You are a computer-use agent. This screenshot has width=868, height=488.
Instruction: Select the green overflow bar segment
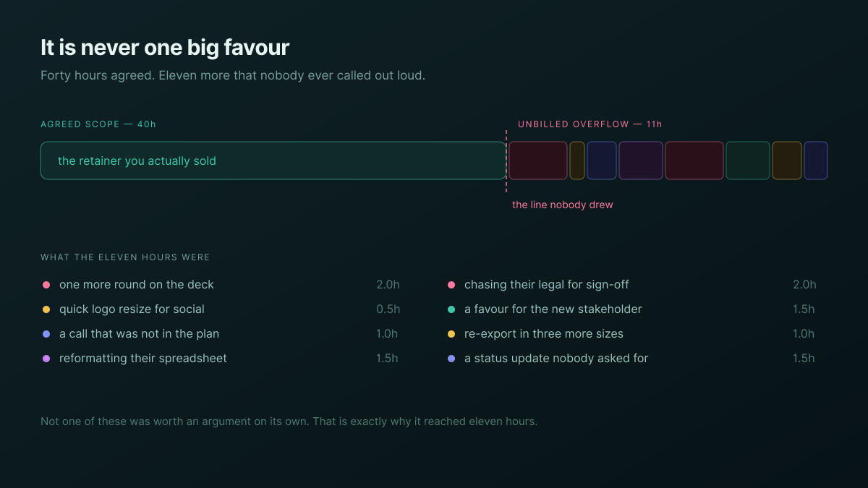tap(748, 160)
